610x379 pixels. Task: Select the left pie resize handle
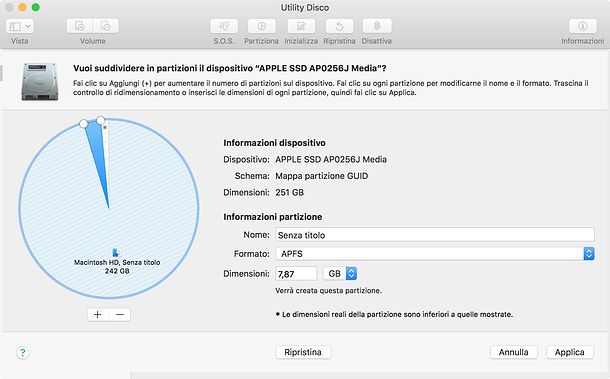83,124
